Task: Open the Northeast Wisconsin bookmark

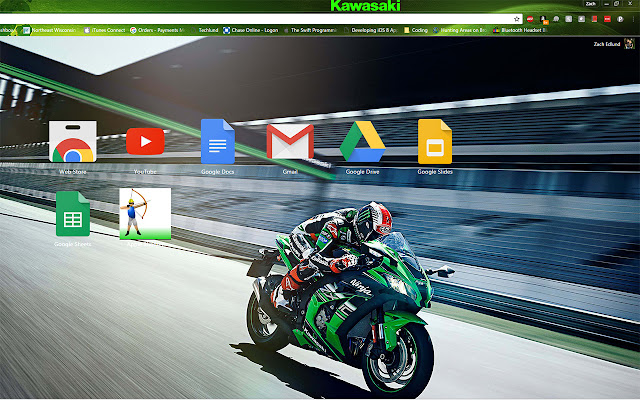Action: pos(49,30)
